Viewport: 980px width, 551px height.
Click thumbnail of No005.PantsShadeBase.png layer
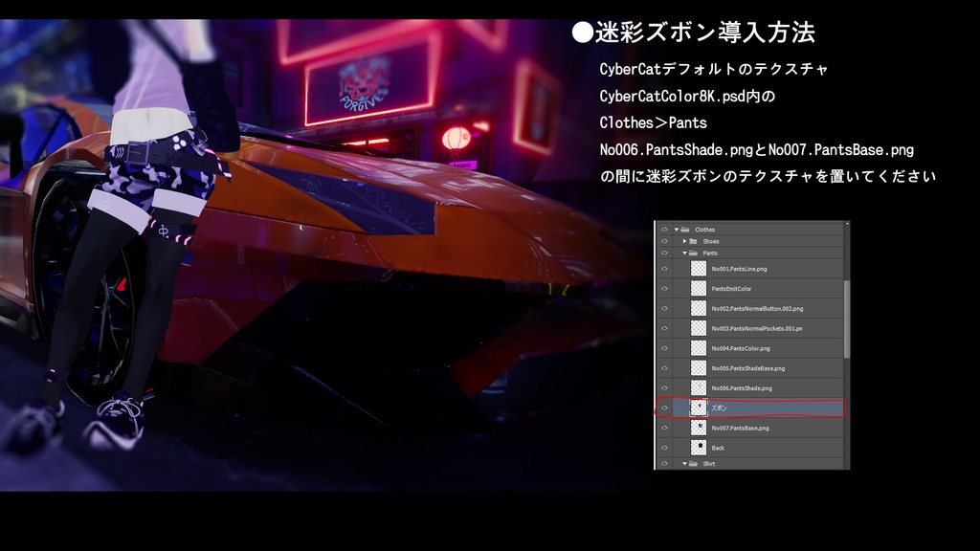tap(700, 367)
